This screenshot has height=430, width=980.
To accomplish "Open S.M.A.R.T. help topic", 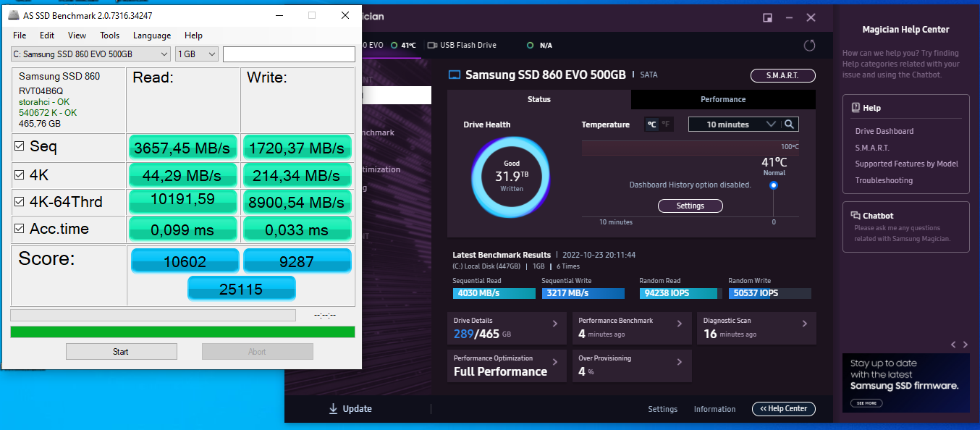I will click(871, 148).
